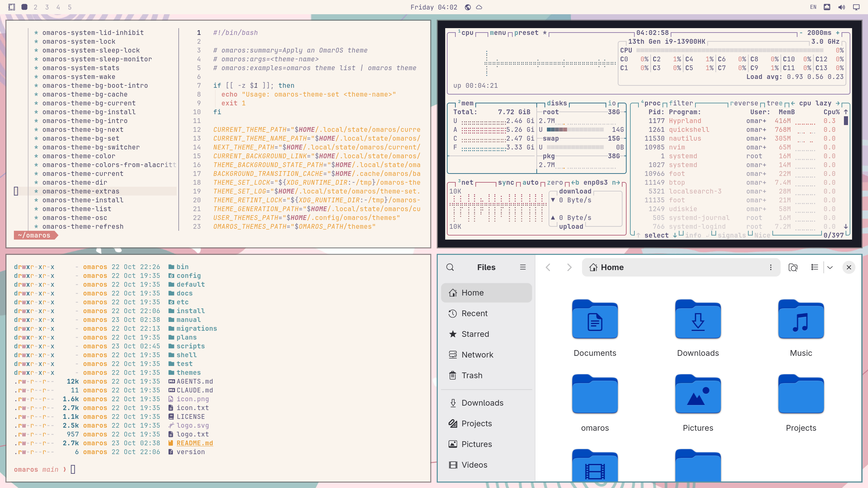Toggle net auto scaling in btop
868x488 pixels.
pos(530,182)
